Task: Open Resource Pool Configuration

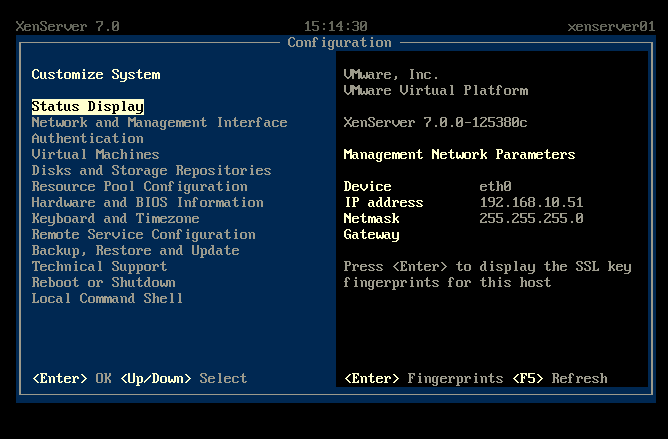Action: pos(139,187)
